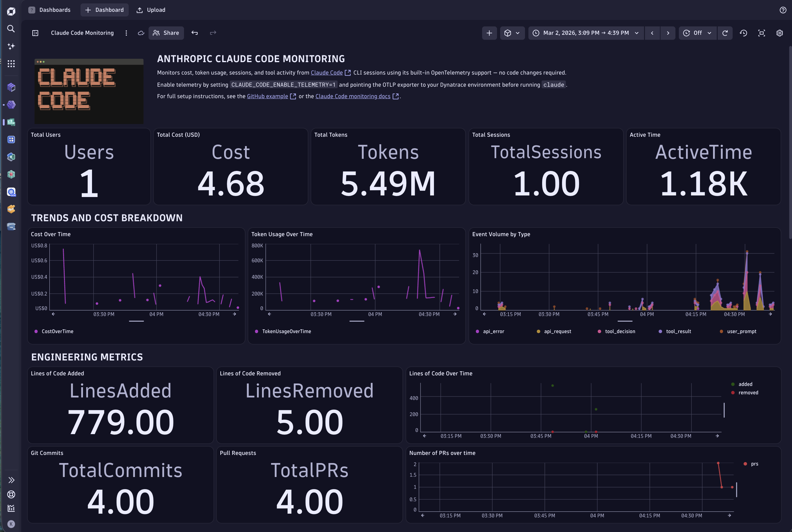Open search from the left sidebar
792x532 pixels.
pyautogui.click(x=11, y=29)
